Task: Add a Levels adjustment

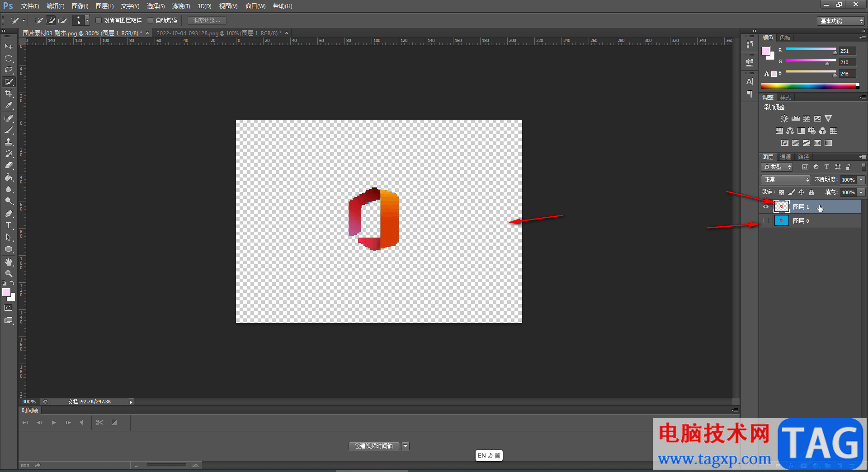Action: pyautogui.click(x=796, y=119)
